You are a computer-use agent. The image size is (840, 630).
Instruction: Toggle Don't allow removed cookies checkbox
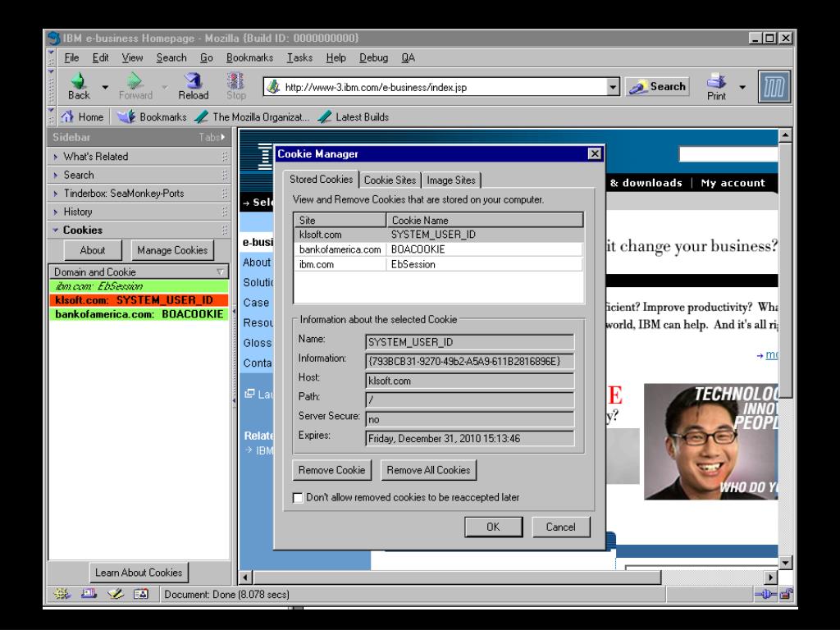tap(298, 498)
